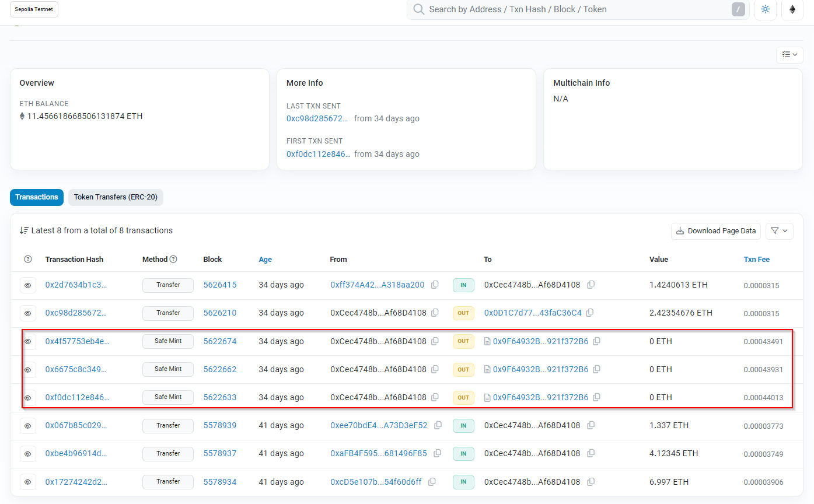Image resolution: width=814 pixels, height=504 pixels.
Task: Click the help icon in table header's first column
Action: coord(27,259)
